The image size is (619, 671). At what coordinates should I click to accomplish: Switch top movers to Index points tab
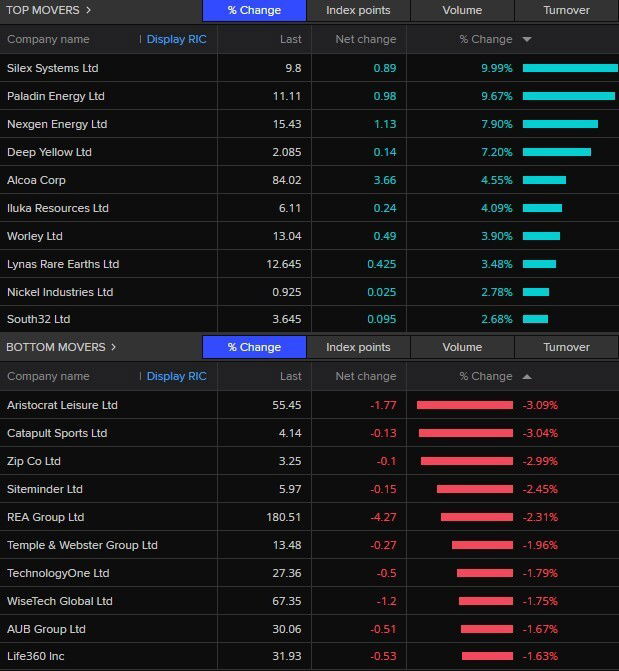pos(358,11)
